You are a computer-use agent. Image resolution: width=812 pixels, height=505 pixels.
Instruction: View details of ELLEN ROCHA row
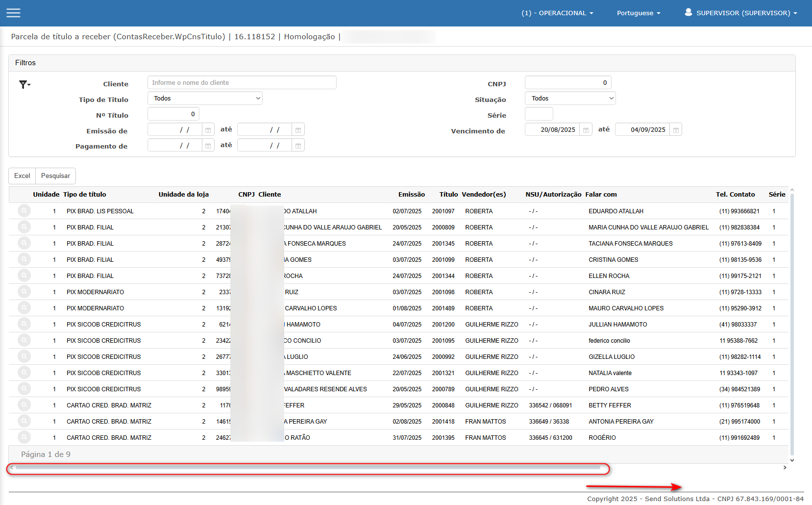24,276
